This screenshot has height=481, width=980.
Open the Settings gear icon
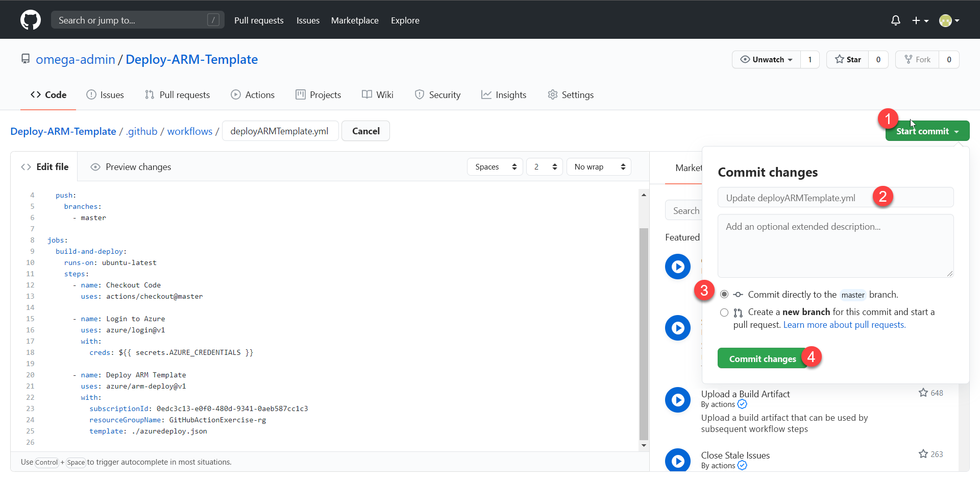(552, 94)
